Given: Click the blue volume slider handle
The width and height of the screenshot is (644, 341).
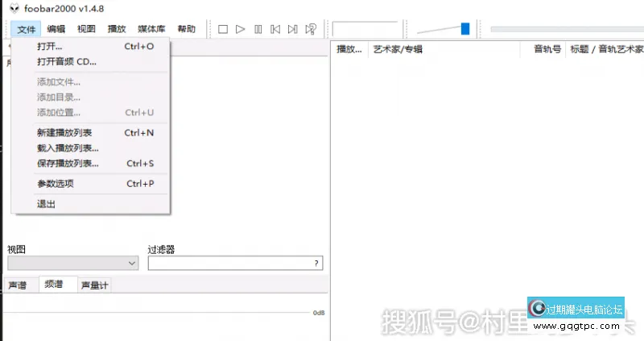Looking at the screenshot, I should [x=465, y=29].
